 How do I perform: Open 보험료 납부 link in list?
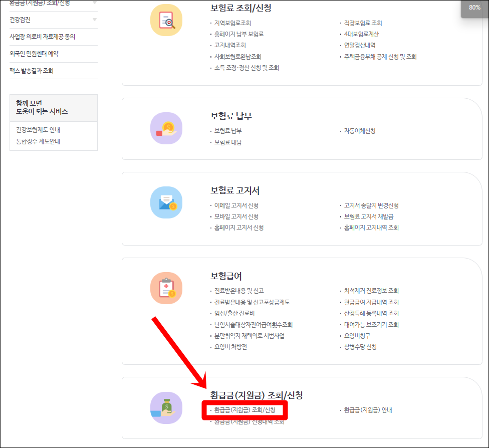coord(228,131)
